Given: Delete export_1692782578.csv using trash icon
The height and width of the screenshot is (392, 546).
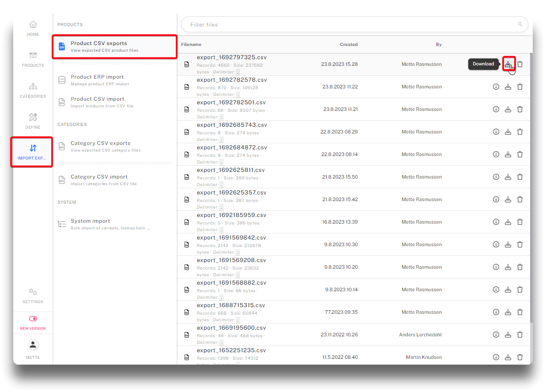Looking at the screenshot, I should click(x=520, y=87).
